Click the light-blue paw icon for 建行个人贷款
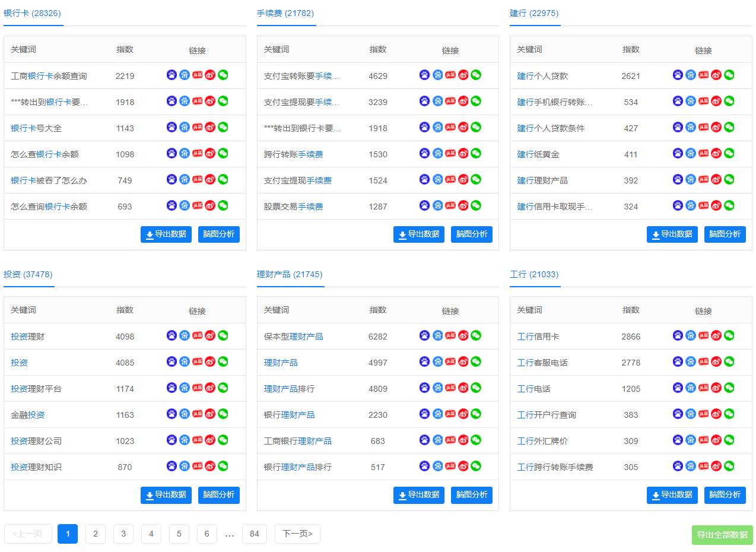The image size is (756, 552). [x=691, y=75]
